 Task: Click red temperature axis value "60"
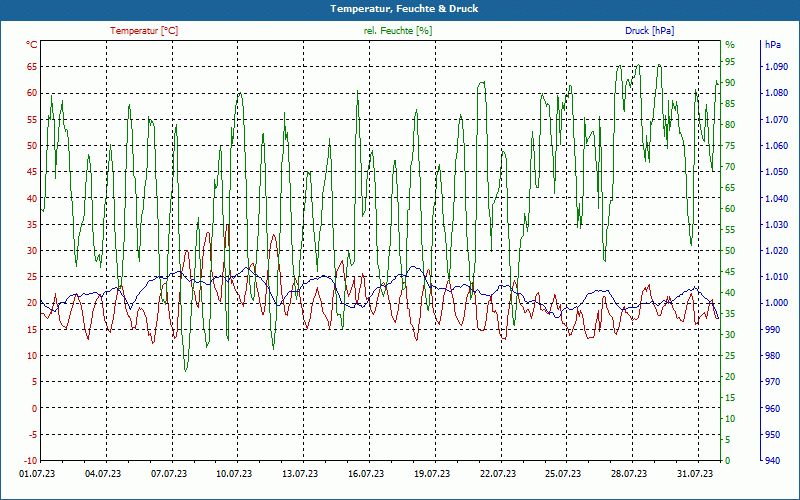[x=32, y=93]
